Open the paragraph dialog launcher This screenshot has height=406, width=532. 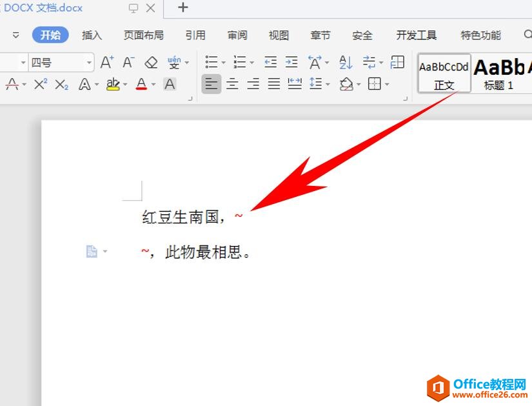pos(405,99)
